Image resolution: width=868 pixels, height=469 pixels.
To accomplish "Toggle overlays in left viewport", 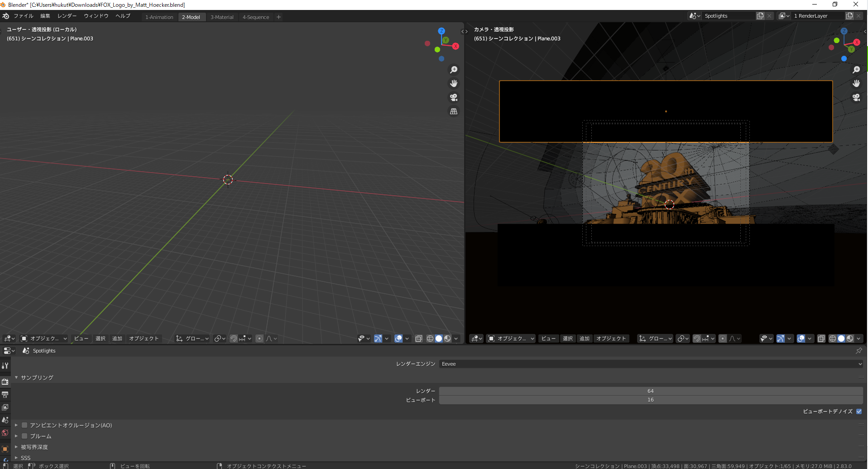I will pos(398,338).
